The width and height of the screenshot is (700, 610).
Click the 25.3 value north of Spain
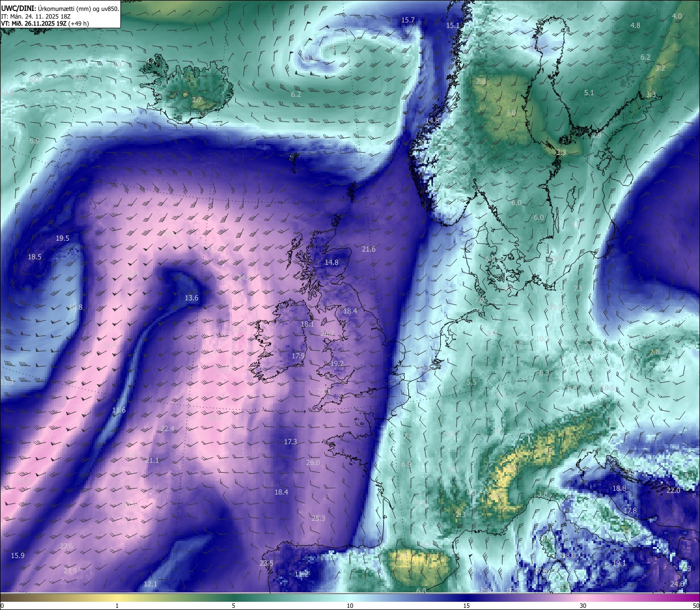click(318, 519)
